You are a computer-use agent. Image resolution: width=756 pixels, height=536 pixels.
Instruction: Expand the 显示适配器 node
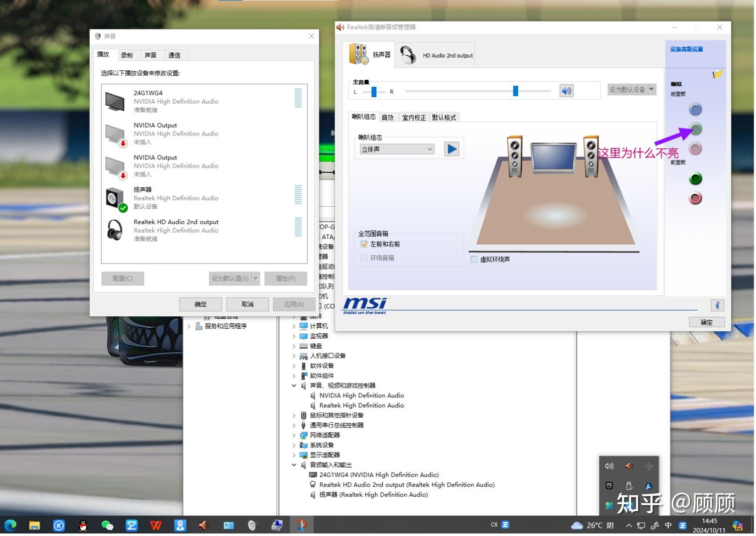point(294,455)
